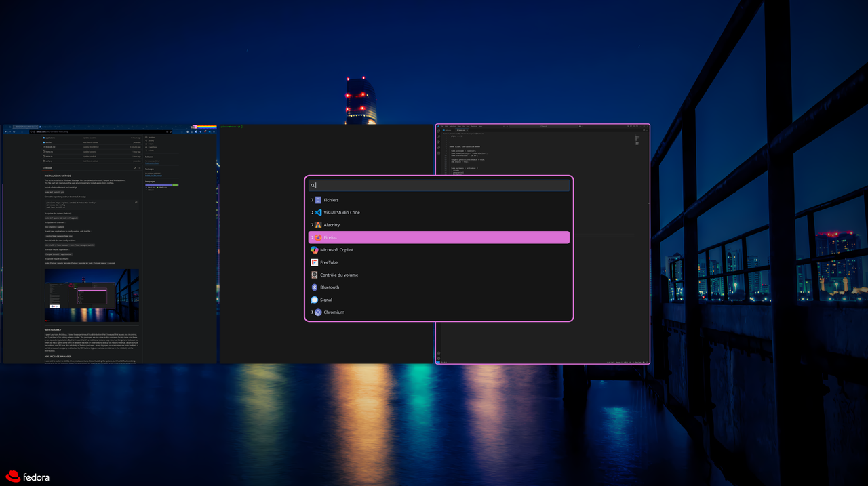Viewport: 868px width, 486px height.
Task: Open dotfiles folder link in GitHub file list
Action: coord(48,142)
